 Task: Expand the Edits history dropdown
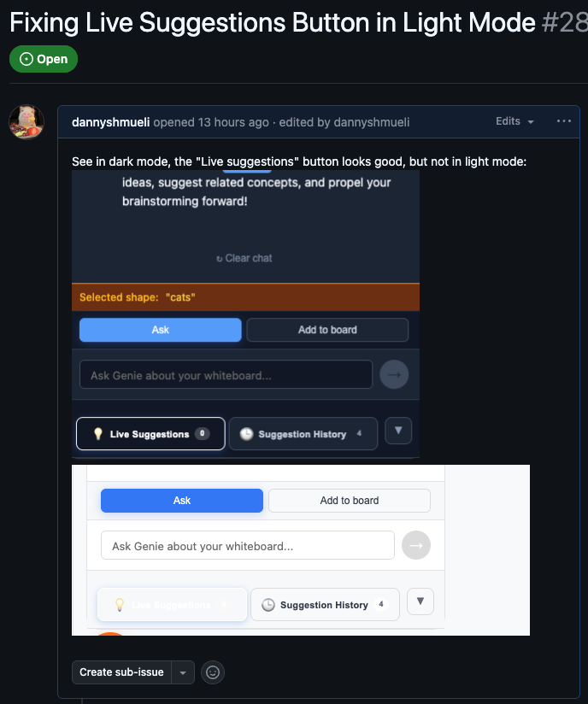[514, 121]
